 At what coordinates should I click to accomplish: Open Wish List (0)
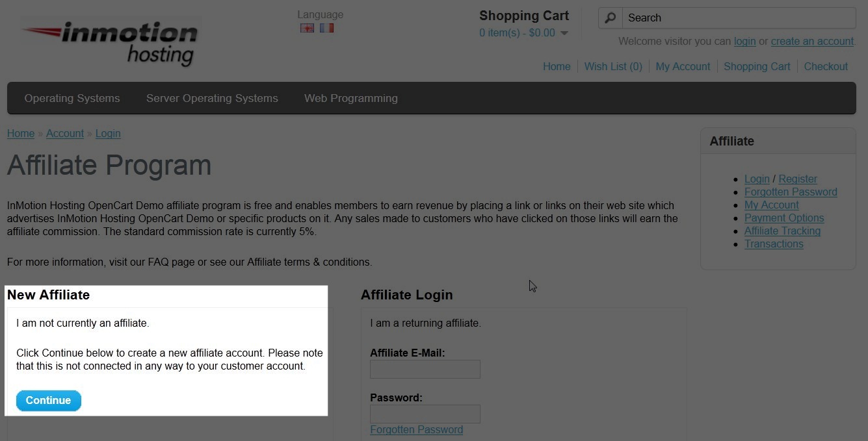click(613, 66)
